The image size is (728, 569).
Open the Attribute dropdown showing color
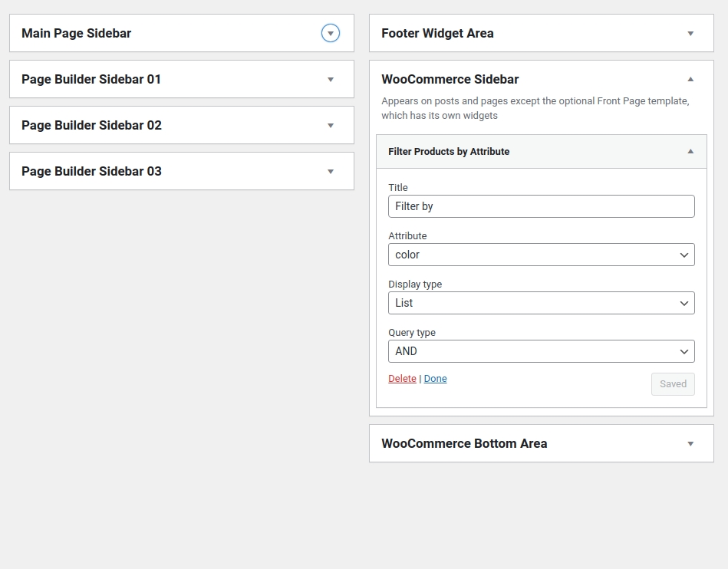tap(541, 255)
